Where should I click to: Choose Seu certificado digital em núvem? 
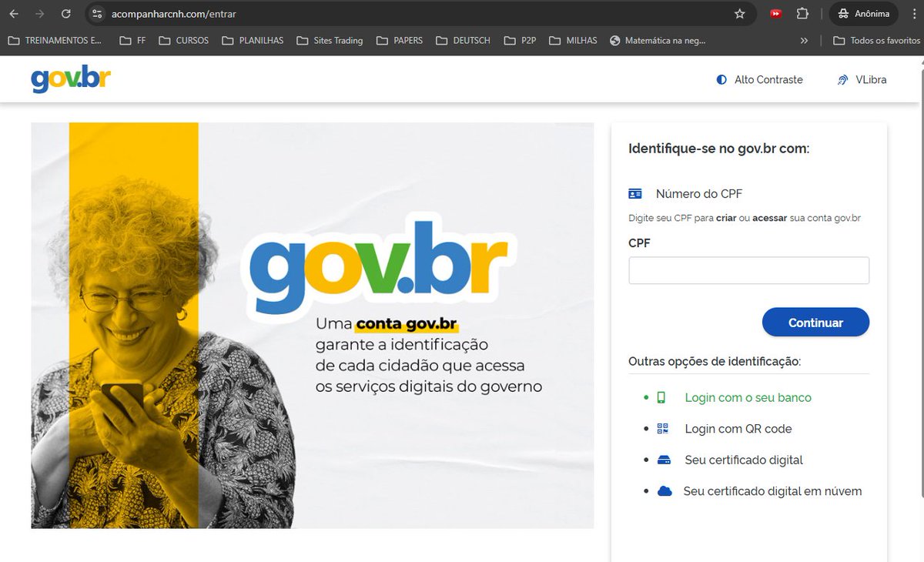772,491
